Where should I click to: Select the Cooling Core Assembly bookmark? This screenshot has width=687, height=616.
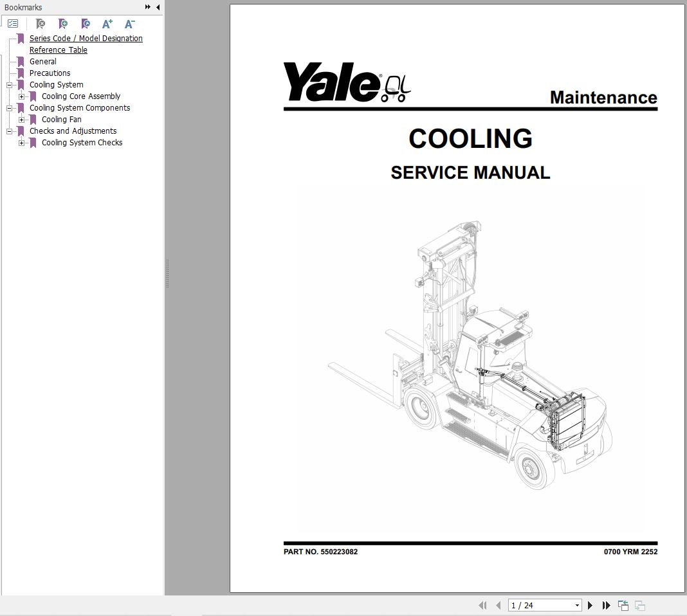pyautogui.click(x=81, y=96)
